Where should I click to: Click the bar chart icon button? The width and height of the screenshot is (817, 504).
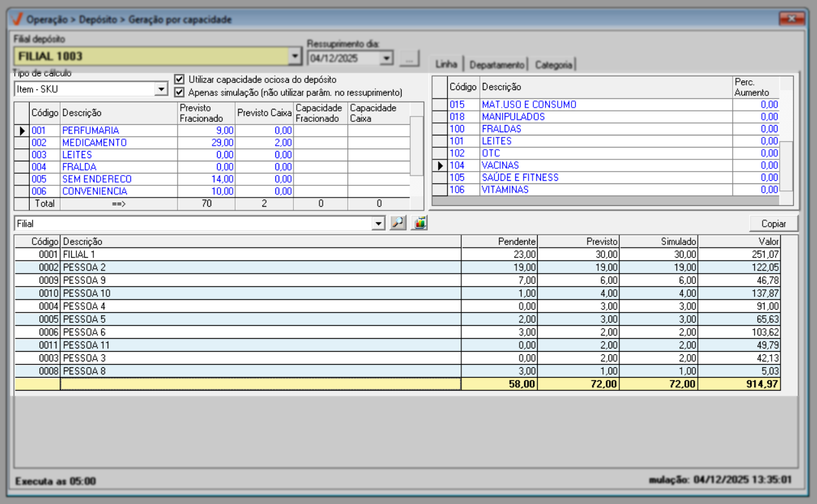coord(419,223)
